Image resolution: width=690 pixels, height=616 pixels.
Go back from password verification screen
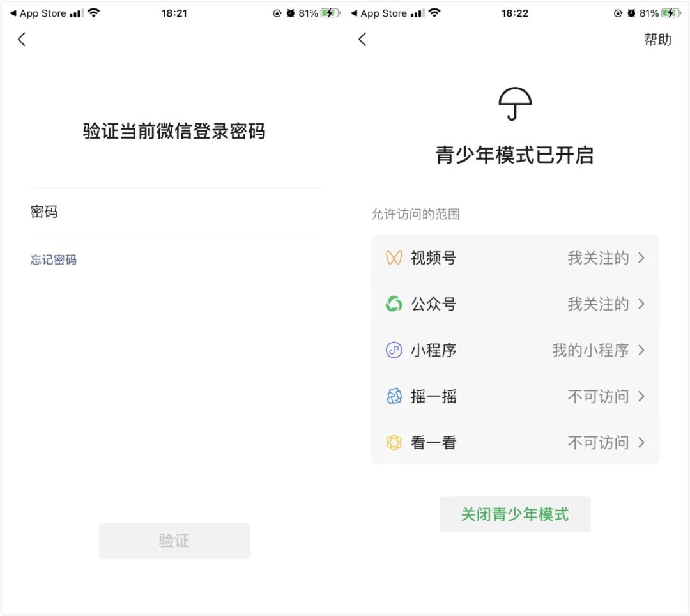[x=22, y=39]
